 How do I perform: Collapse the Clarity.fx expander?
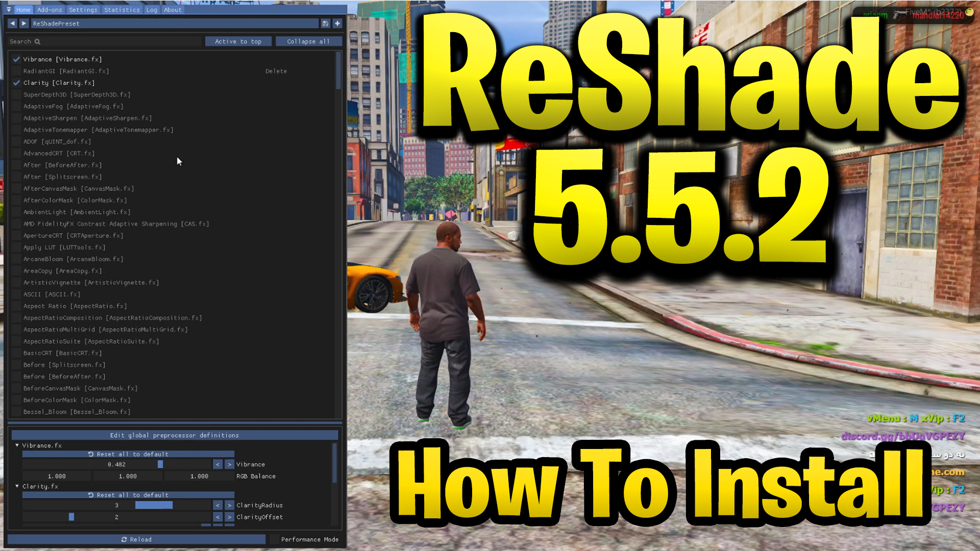click(x=17, y=486)
